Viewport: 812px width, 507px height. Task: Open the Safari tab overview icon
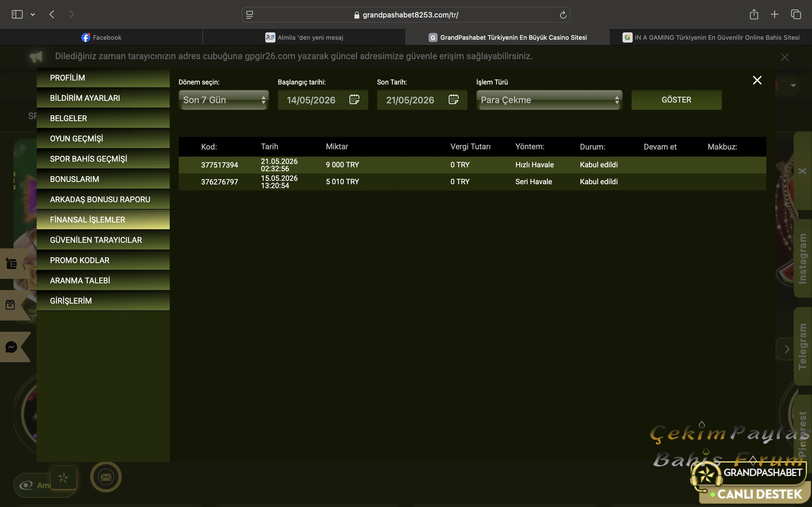click(796, 14)
